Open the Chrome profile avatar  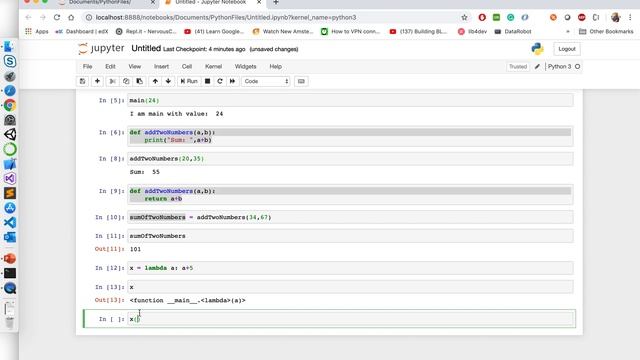[x=616, y=17]
